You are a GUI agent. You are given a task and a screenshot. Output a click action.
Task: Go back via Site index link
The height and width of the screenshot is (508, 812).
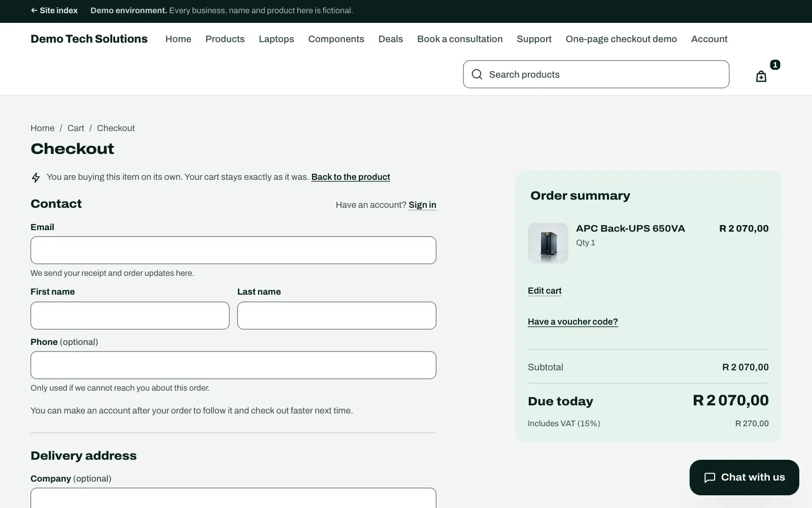coord(54,10)
